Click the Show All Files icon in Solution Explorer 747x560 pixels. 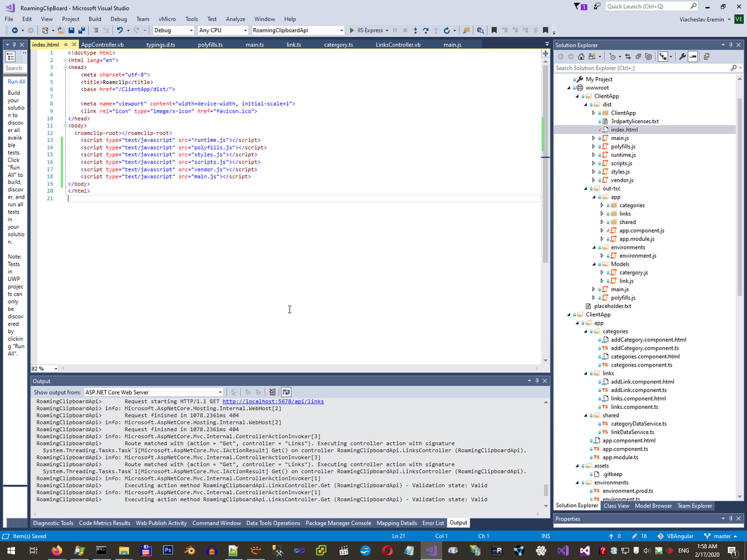tap(650, 57)
